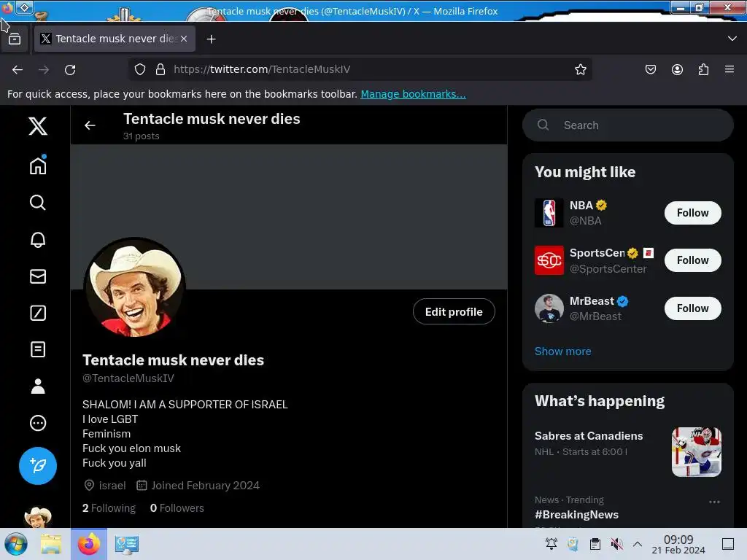Go back using profile header arrow
747x560 pixels.
(90, 125)
